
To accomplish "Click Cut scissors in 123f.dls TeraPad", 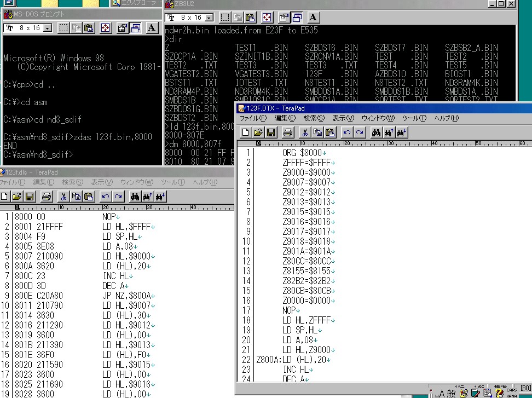I will [x=63, y=197].
